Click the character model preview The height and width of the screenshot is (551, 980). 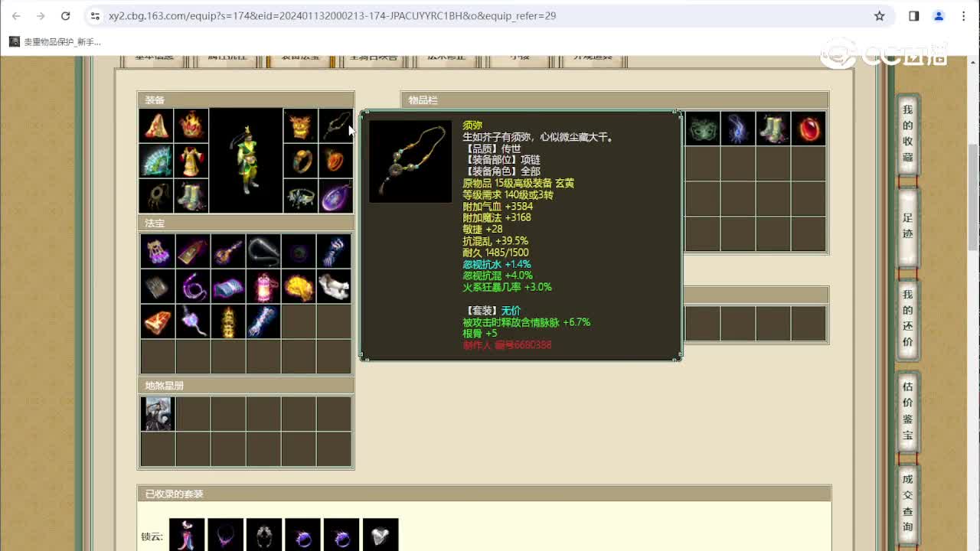246,161
